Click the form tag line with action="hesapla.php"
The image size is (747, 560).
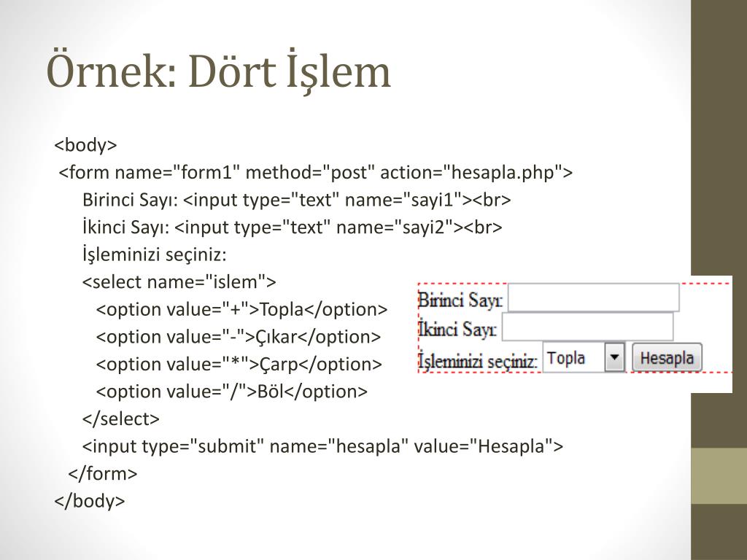click(x=315, y=172)
